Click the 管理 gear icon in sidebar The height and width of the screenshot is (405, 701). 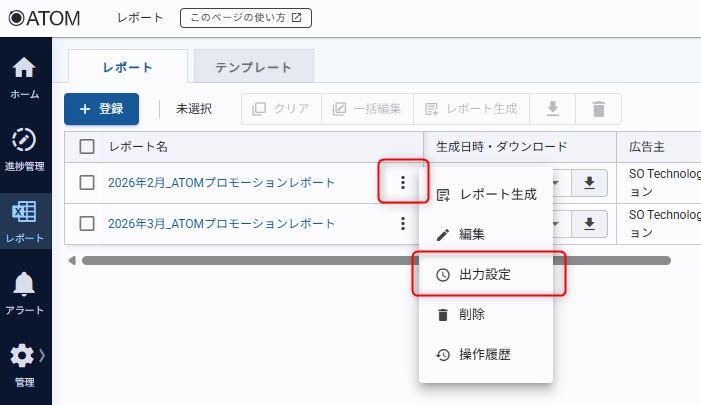(x=22, y=356)
